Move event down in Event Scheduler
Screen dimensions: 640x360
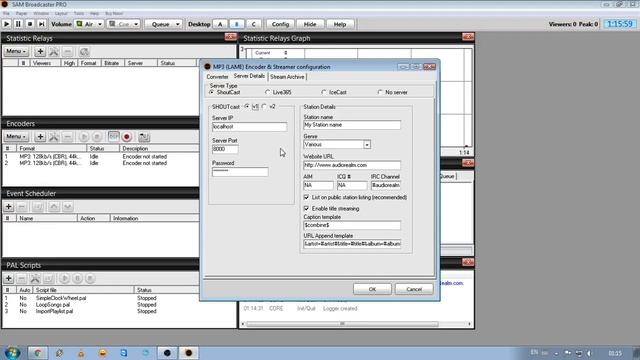coord(68,207)
